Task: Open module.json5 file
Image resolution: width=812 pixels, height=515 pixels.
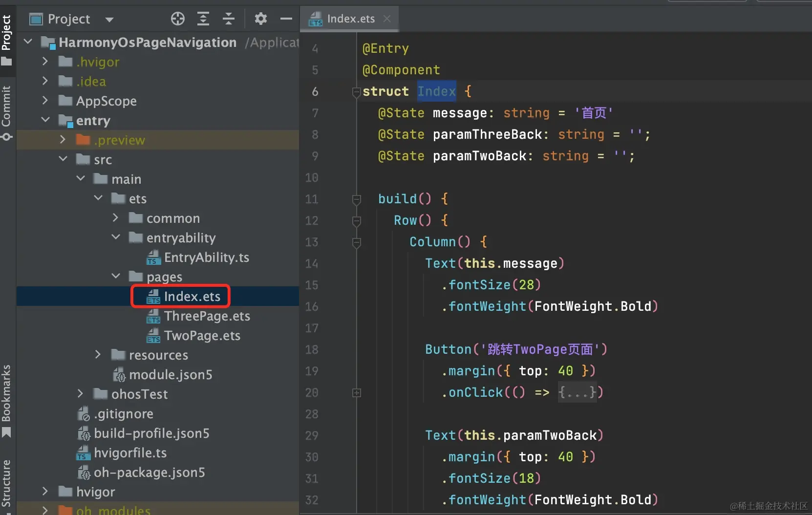Action: coord(171,375)
